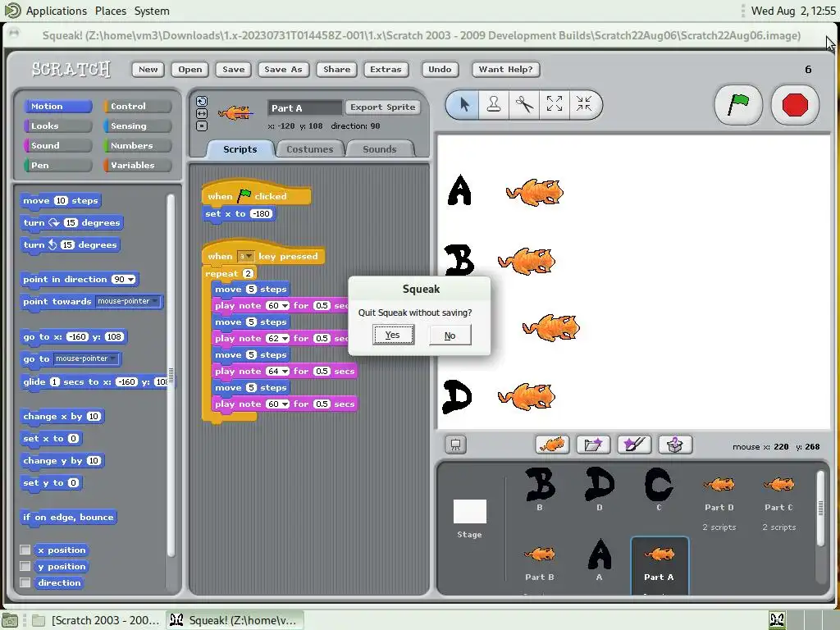Toggle presentation mode icon below stage
The image size is (840, 630).
click(455, 445)
